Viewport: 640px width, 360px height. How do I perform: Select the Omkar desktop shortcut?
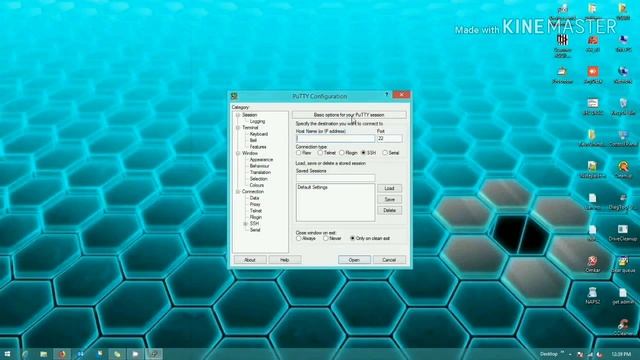coord(592,264)
